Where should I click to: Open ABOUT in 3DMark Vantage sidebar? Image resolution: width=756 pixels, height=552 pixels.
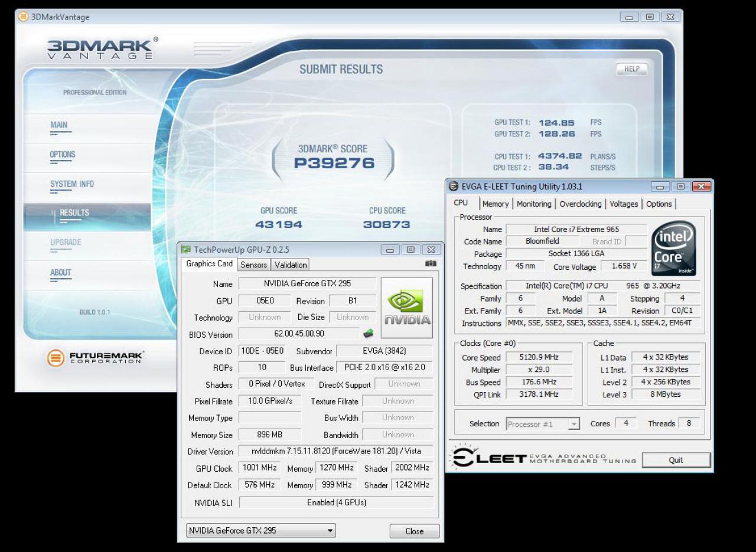click(61, 273)
